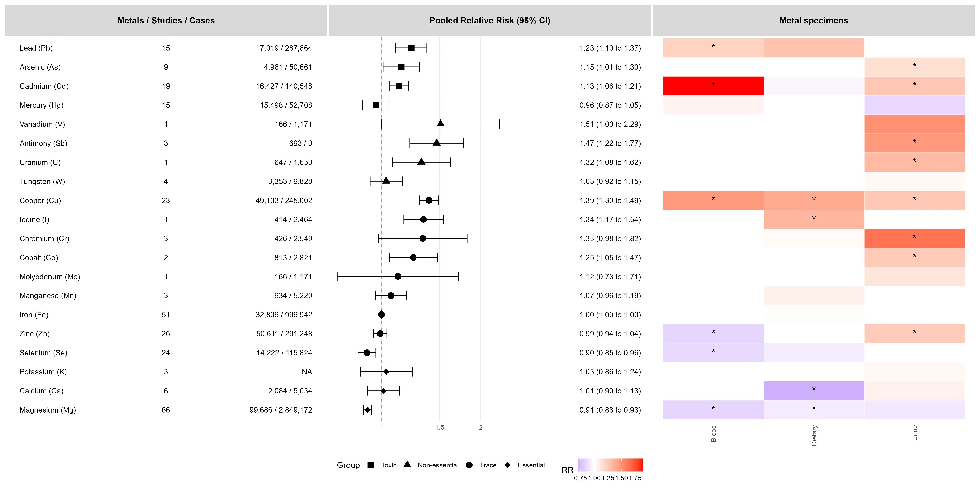Click the Potassium (K) diamond data point
Screen dimensions: 980x490
click(386, 372)
